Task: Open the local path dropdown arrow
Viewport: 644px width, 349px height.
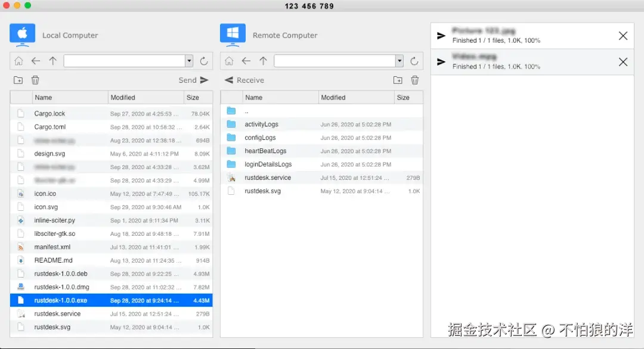Action: click(x=188, y=60)
